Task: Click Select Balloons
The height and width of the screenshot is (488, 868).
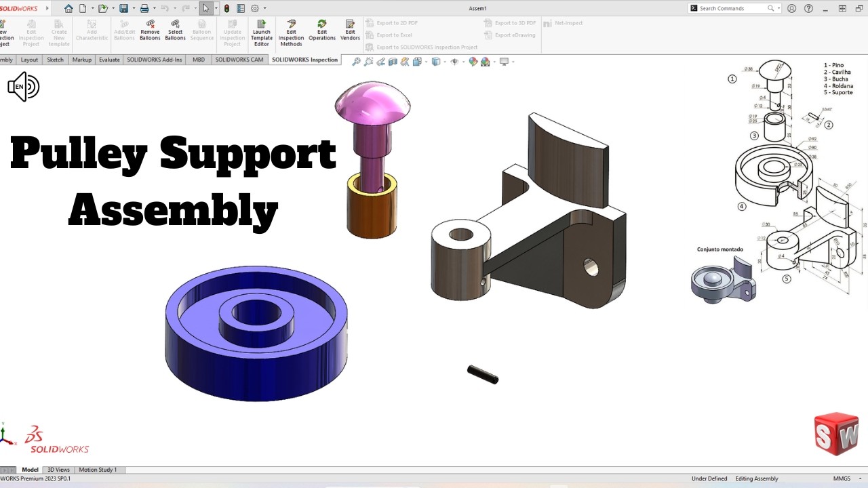Action: [175, 30]
